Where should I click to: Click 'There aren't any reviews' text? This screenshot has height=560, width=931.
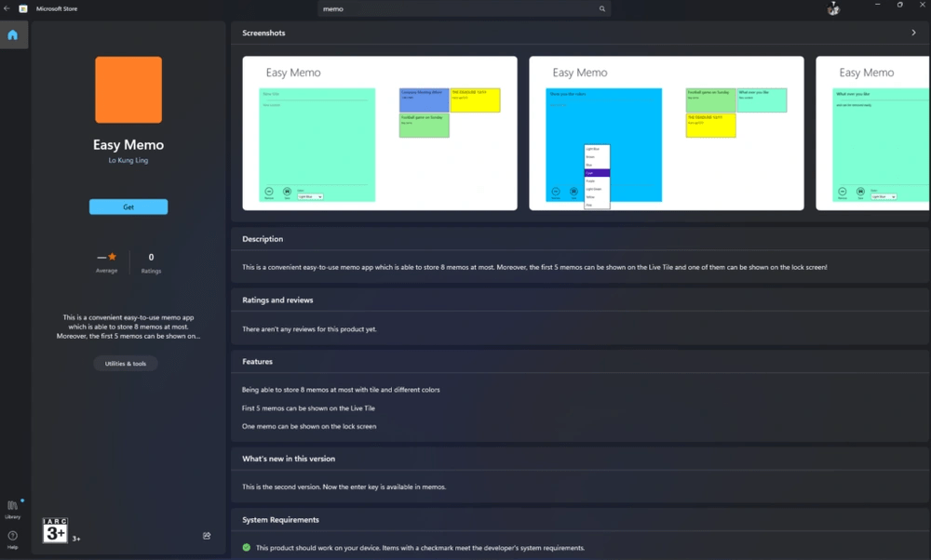click(x=309, y=329)
